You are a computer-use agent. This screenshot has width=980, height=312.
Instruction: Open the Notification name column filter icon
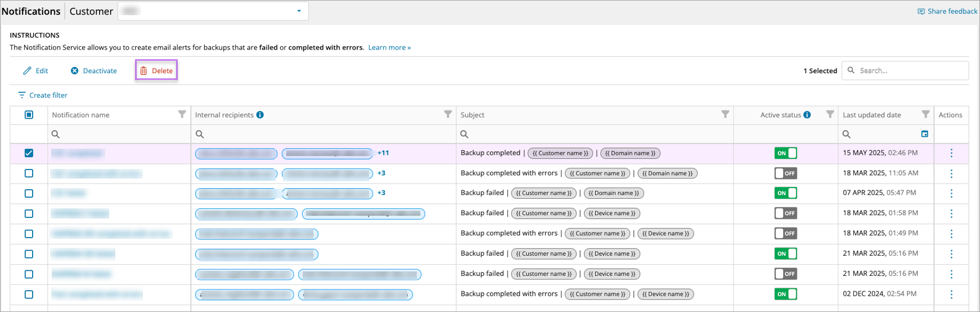[182, 114]
